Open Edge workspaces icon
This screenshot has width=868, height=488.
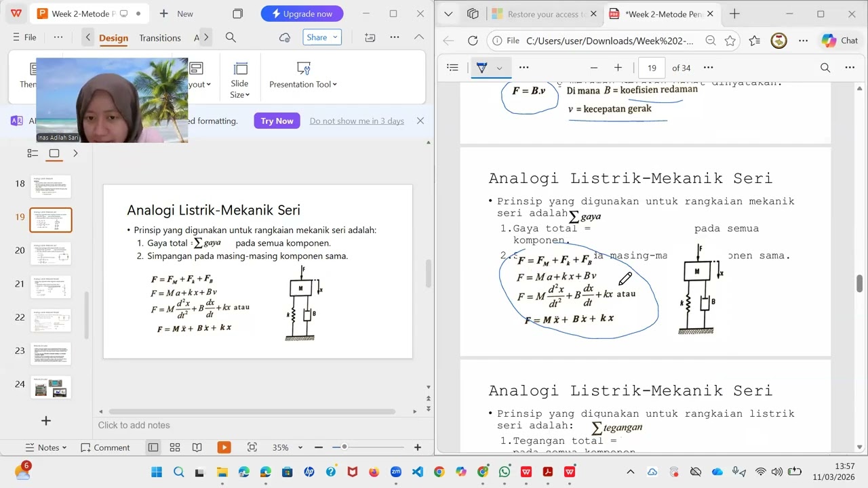pos(473,14)
